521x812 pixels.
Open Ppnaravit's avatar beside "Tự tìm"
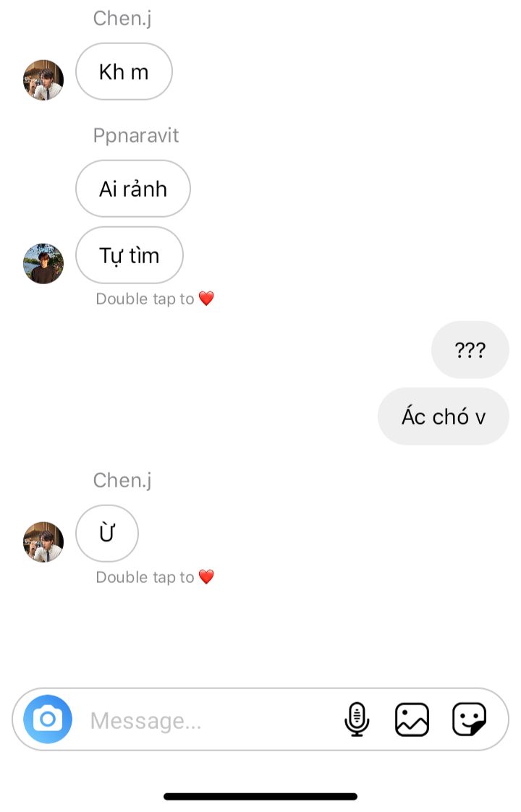point(43,264)
